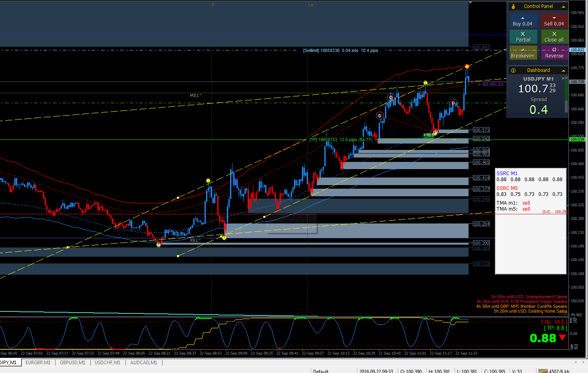
Task: Click the SSRC M5 heading in info box
Action: coord(507,188)
